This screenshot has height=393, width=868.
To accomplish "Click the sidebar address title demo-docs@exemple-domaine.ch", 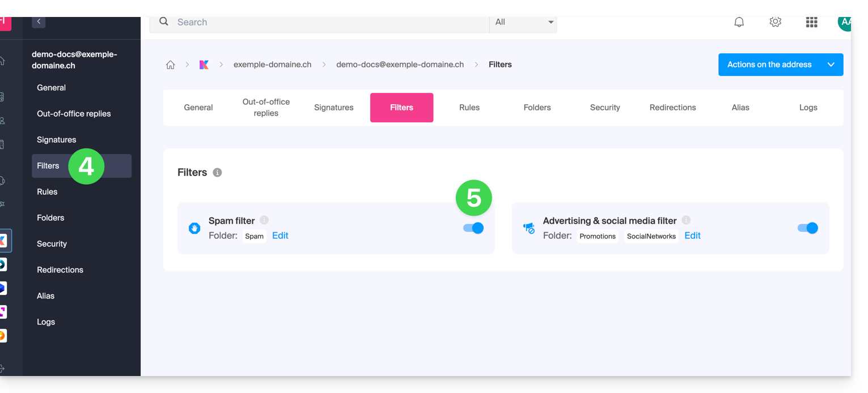I will point(74,60).
